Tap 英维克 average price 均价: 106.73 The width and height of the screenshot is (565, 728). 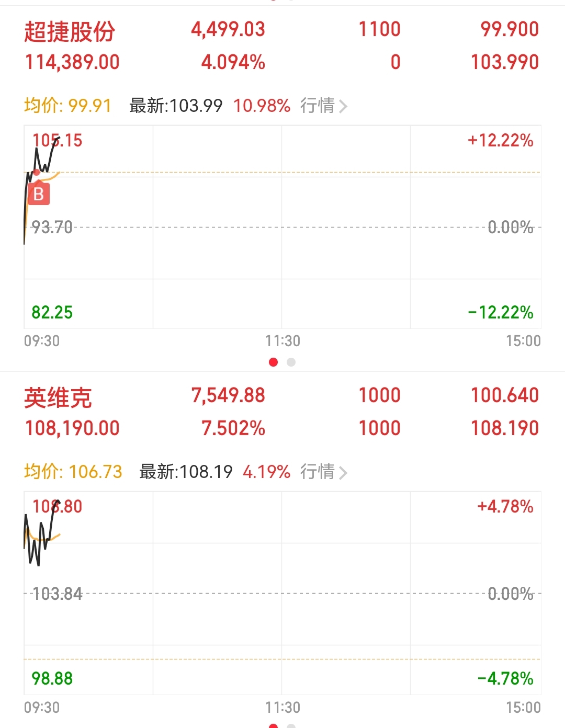coord(73,472)
